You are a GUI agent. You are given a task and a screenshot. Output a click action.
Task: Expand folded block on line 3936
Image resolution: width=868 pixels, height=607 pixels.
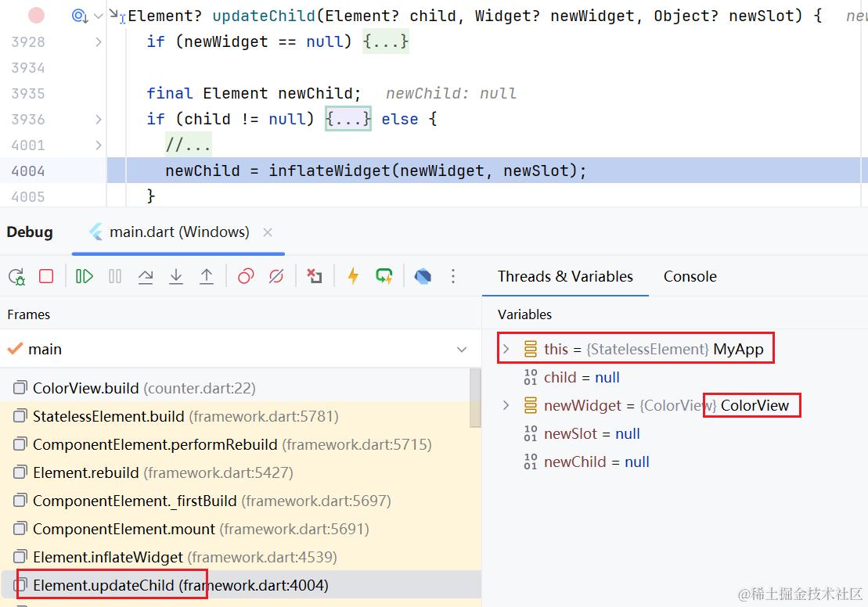98,119
